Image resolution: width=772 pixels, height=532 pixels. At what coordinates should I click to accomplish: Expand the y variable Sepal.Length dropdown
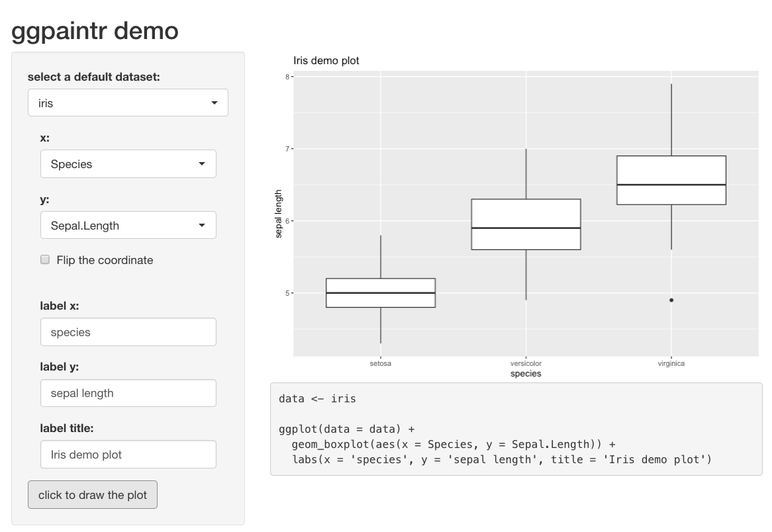tap(128, 226)
